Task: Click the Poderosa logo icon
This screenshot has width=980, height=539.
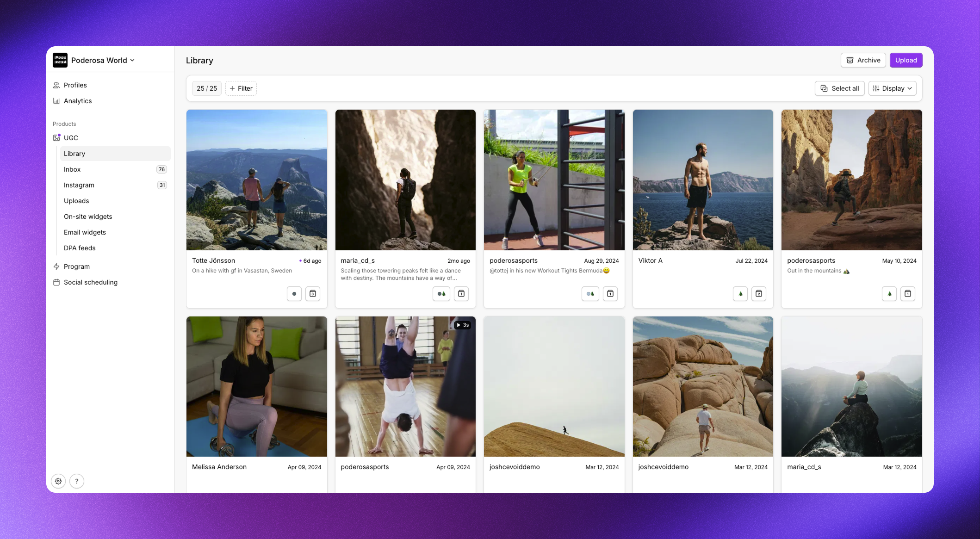Action: (x=60, y=60)
